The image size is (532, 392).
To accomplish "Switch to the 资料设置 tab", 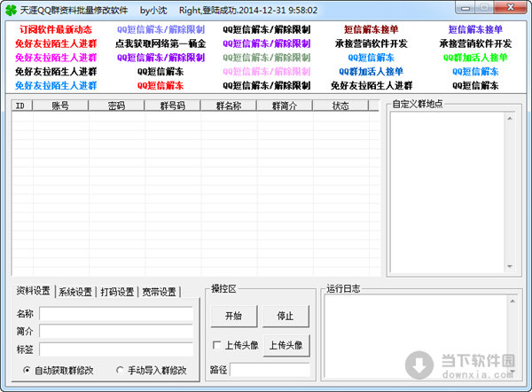I will coord(34,291).
